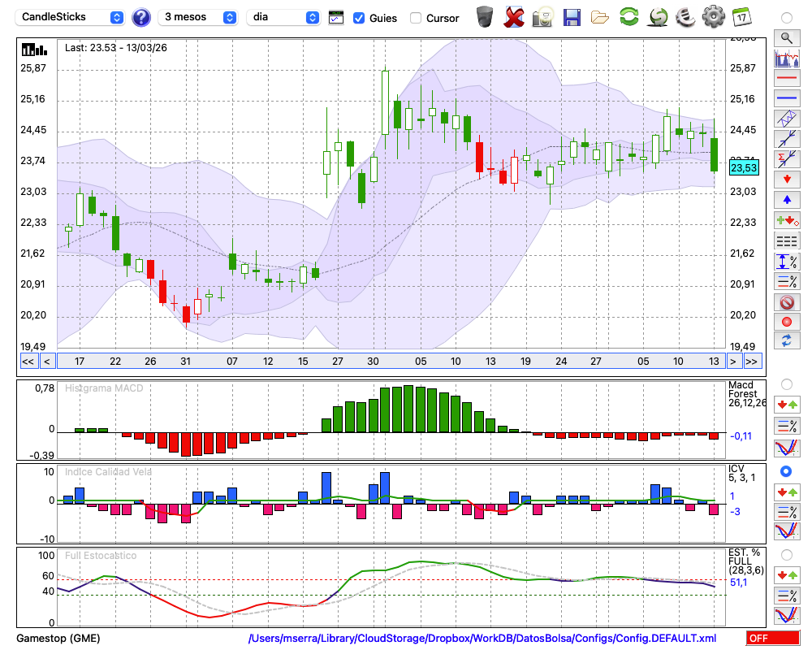Screen dimensions: 812x650
Task: Open the 3 mesos period dropdown
Action: tap(200, 17)
